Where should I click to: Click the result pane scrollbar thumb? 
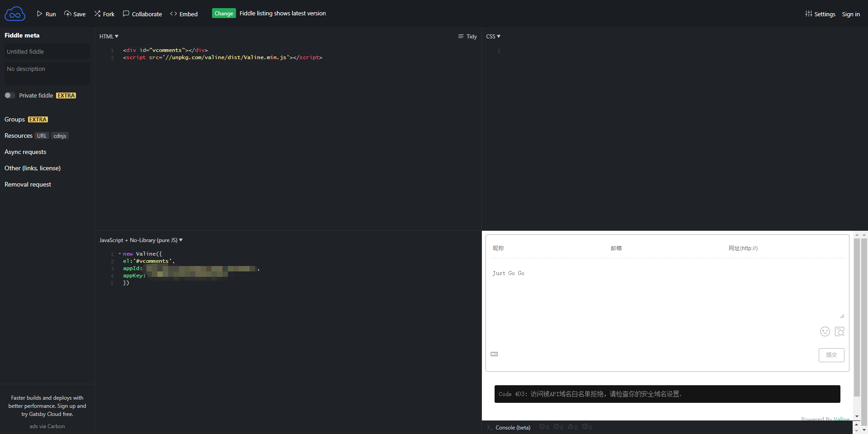pyautogui.click(x=857, y=317)
